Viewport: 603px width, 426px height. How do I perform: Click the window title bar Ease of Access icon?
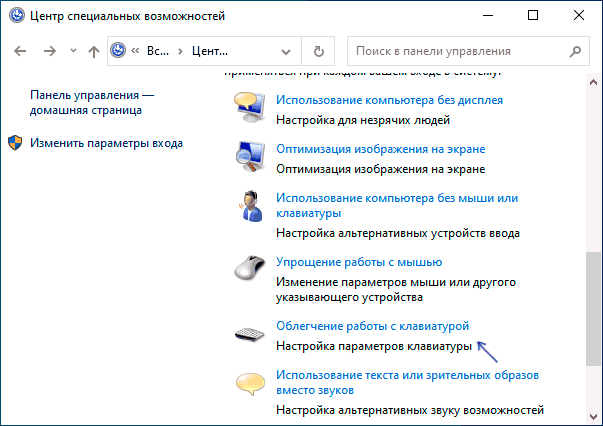pyautogui.click(x=17, y=16)
